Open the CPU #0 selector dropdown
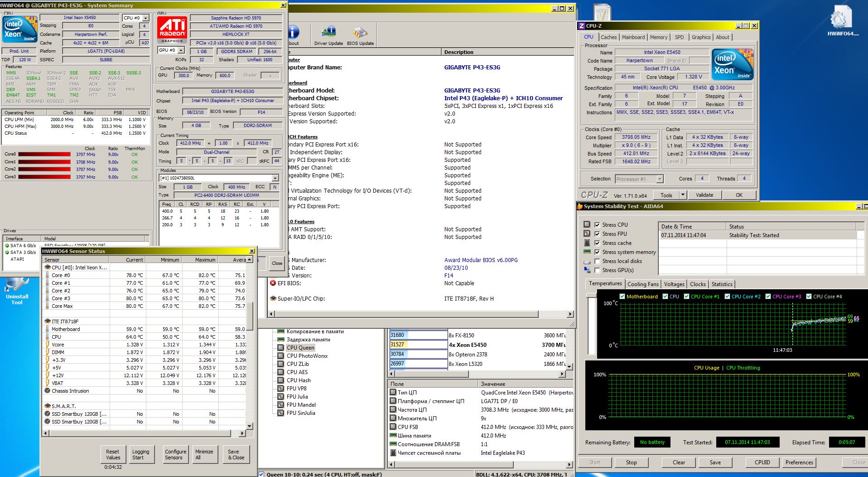The width and height of the screenshot is (868, 477). point(145,18)
